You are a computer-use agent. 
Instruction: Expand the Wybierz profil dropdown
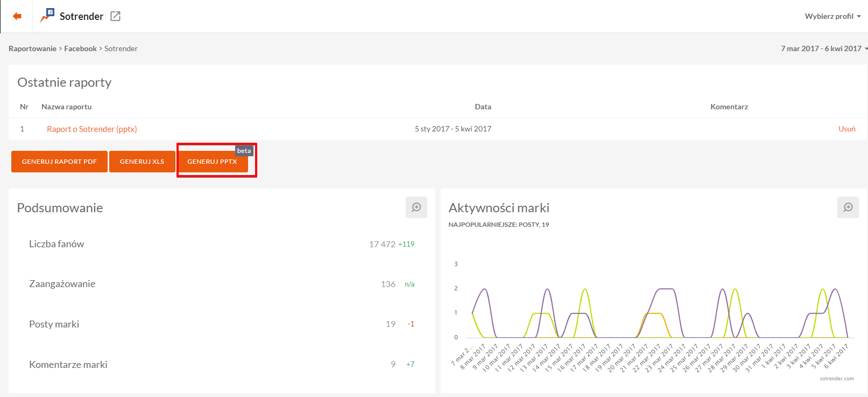click(x=832, y=16)
